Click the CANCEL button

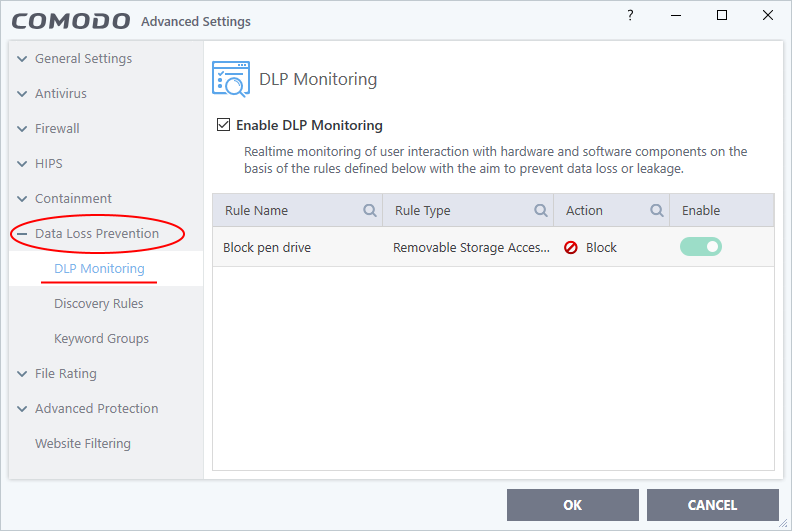(713, 505)
